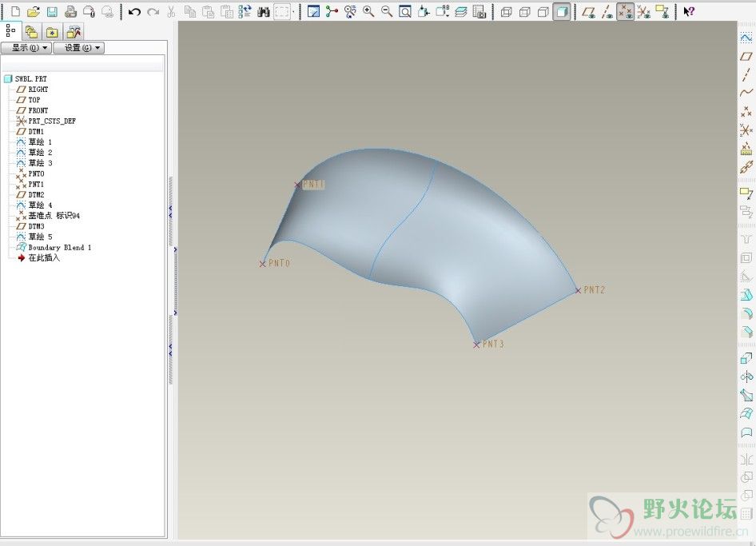Image resolution: width=756 pixels, height=546 pixels.
Task: Select the Boundary Blend tool
Action: (x=746, y=414)
